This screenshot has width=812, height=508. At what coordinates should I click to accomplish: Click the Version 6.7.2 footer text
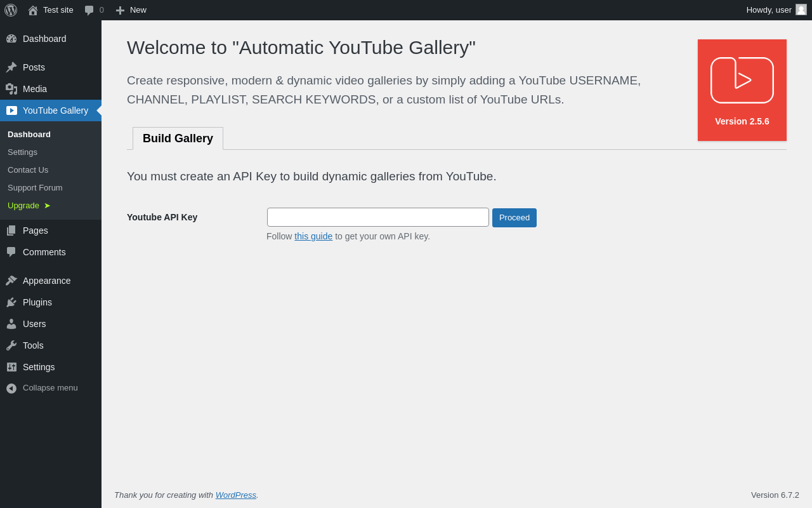775,495
